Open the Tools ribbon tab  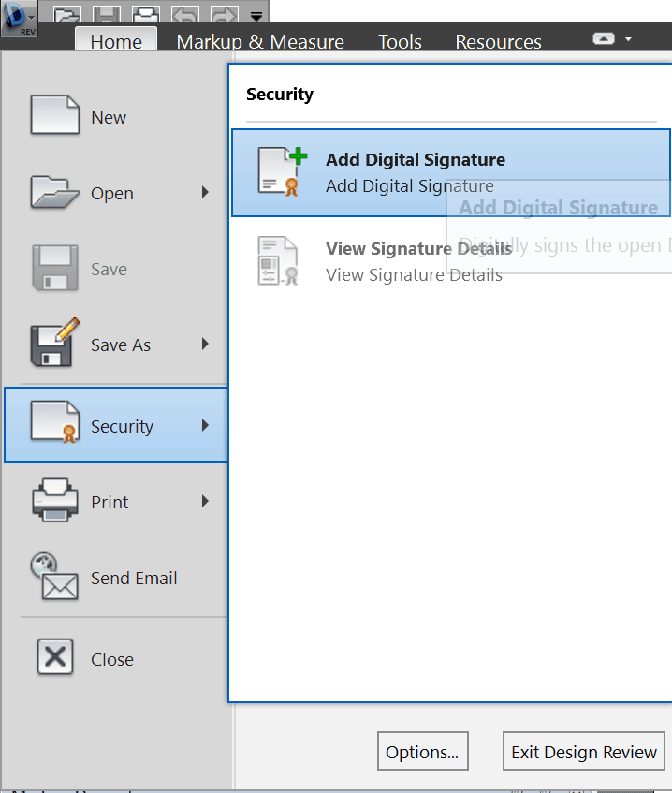[x=400, y=42]
